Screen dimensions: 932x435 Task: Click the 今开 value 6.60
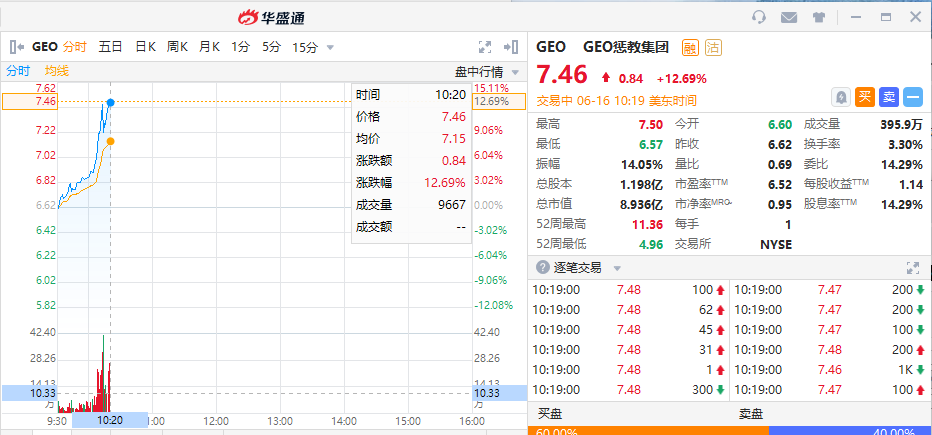[x=780, y=125]
